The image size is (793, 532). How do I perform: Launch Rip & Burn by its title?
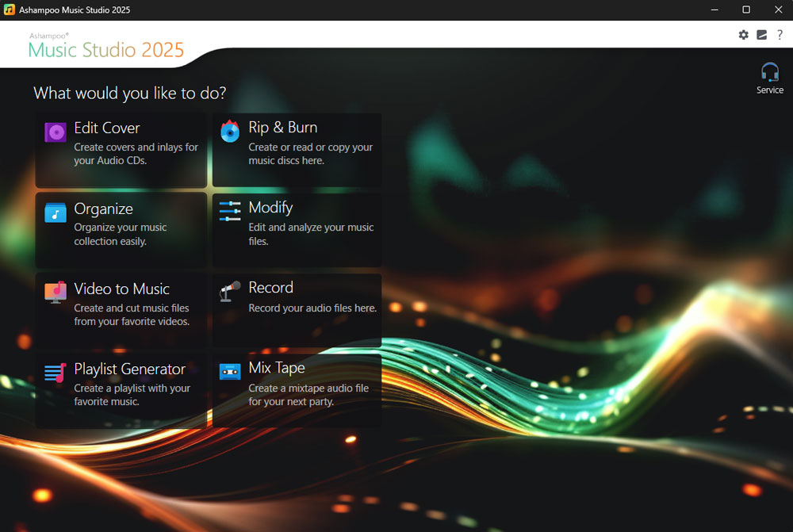[283, 128]
